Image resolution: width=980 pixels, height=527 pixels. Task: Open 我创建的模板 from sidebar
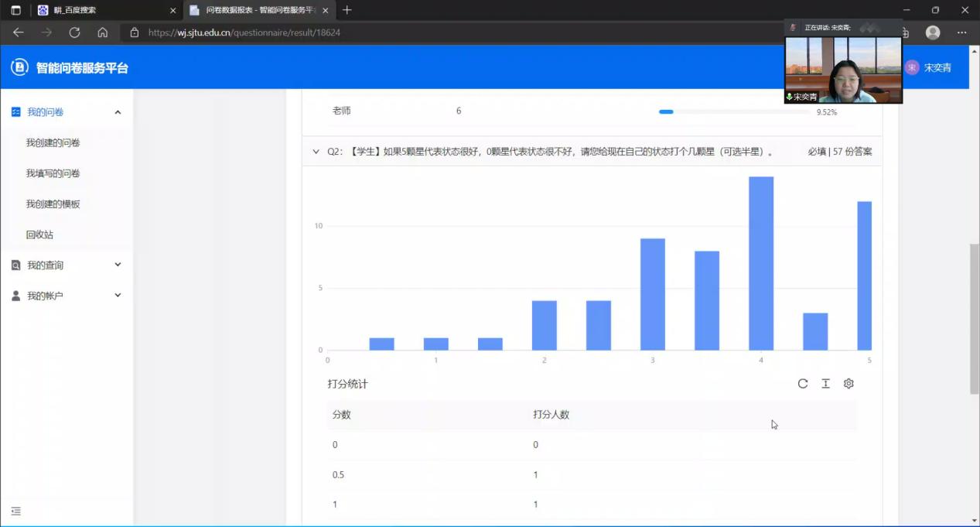[53, 204]
